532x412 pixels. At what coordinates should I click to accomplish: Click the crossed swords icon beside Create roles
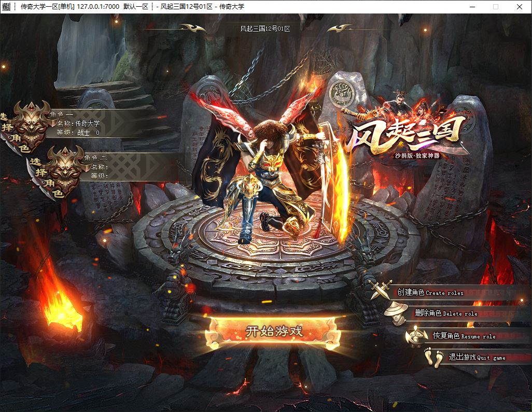click(381, 290)
